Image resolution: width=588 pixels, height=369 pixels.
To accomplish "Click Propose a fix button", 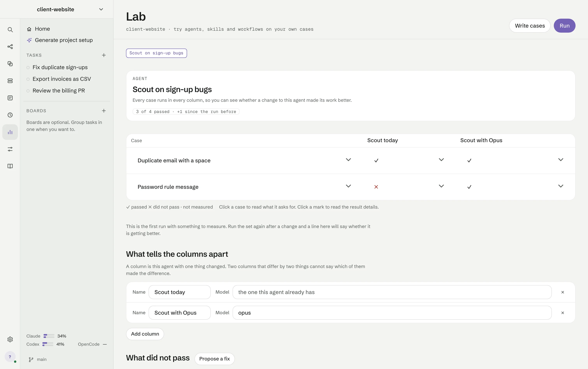I will [214, 359].
